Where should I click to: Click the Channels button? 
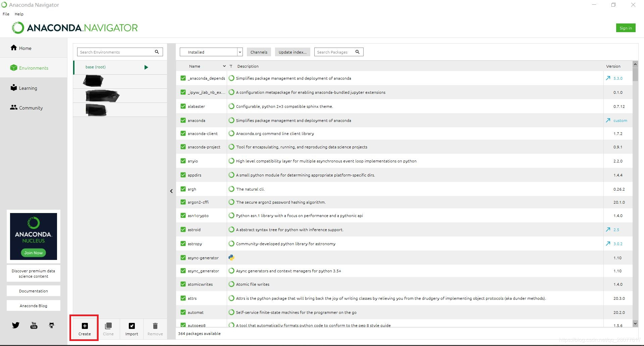[x=259, y=52]
